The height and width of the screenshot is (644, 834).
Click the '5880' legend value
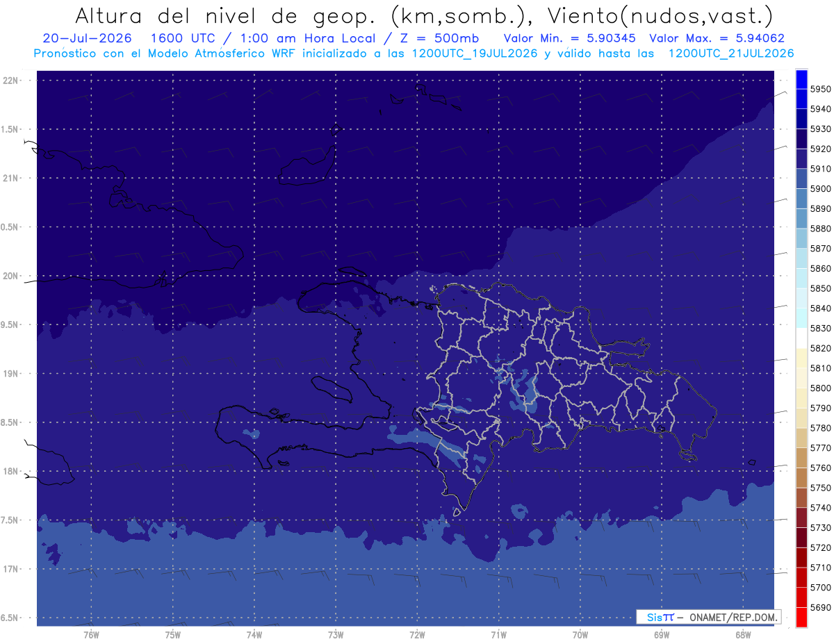click(820, 229)
